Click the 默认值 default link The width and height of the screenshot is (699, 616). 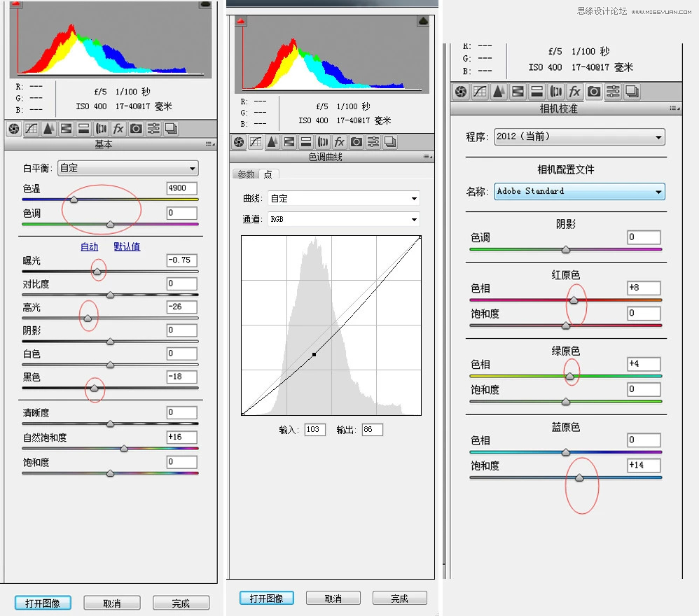(127, 246)
